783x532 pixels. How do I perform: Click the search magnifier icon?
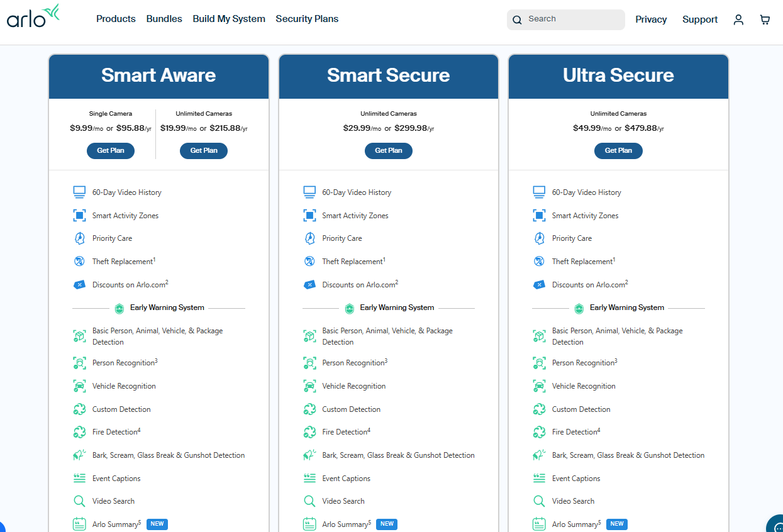pyautogui.click(x=517, y=20)
